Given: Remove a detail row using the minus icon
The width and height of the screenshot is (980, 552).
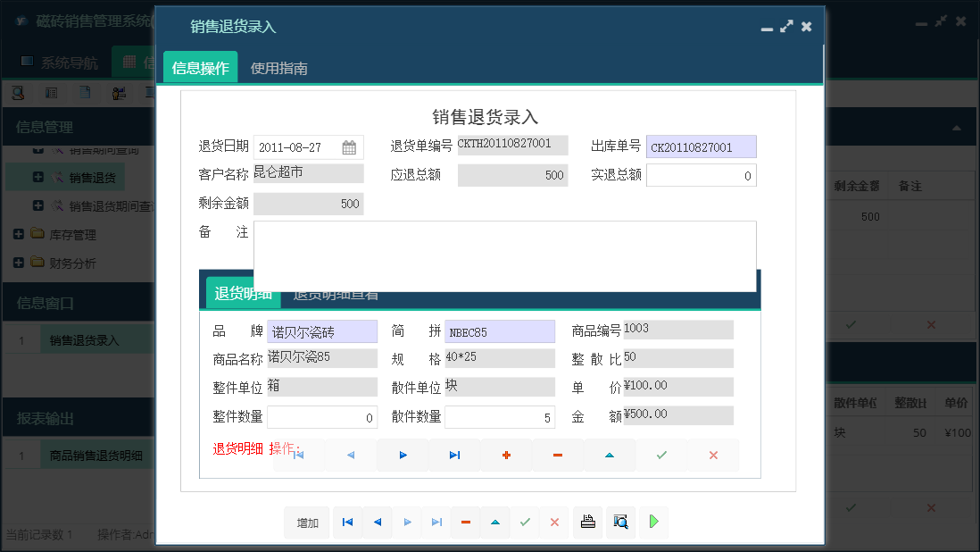Looking at the screenshot, I should tap(557, 455).
